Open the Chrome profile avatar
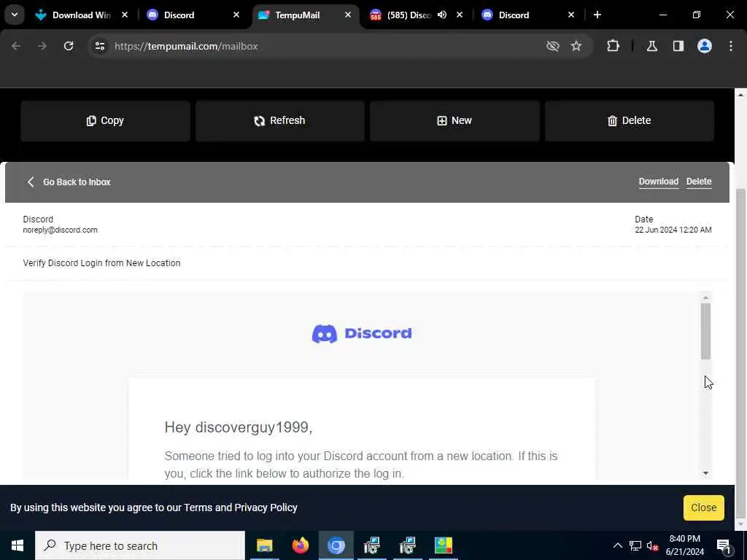Screen dimensions: 747x560 click(x=705, y=46)
